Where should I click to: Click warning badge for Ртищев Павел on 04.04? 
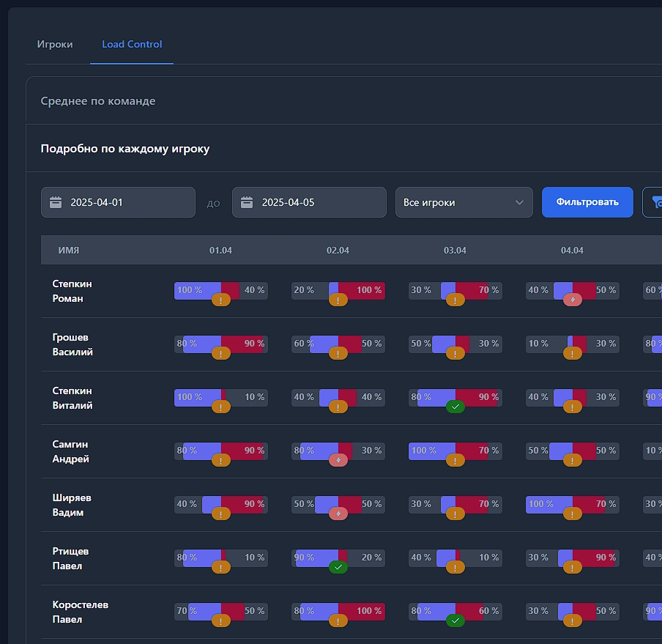(x=573, y=568)
